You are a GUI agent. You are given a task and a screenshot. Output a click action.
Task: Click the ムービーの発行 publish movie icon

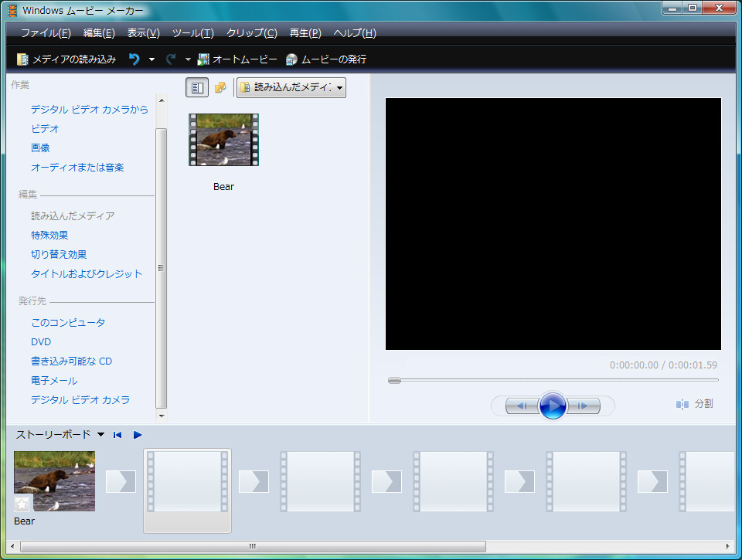point(292,59)
